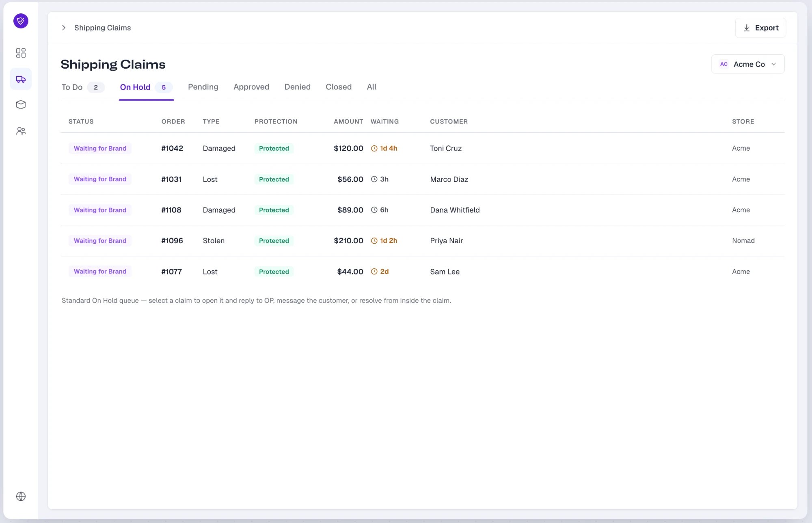This screenshot has height=523, width=812.
Task: Open the dashboard grid icon in sidebar
Action: [21, 53]
